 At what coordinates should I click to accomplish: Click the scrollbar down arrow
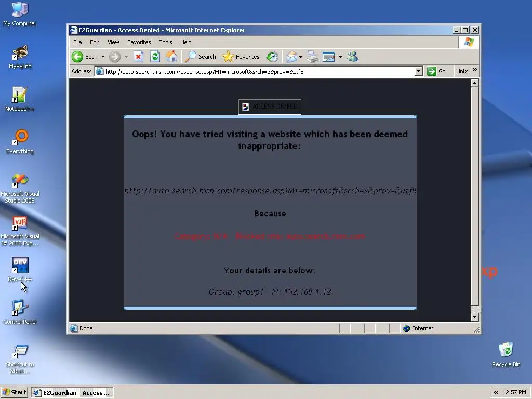click(x=474, y=317)
